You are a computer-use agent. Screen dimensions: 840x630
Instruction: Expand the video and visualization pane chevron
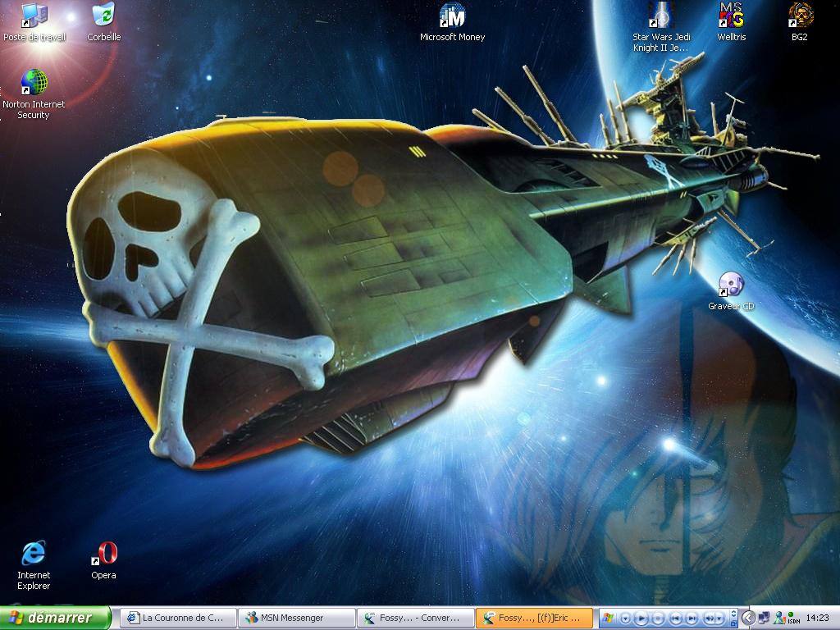pos(733,614)
